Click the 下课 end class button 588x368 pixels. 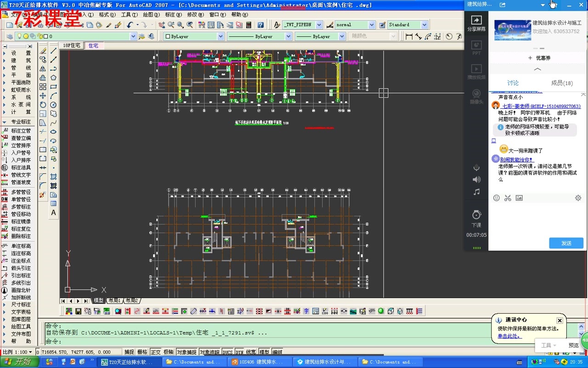pyautogui.click(x=476, y=219)
